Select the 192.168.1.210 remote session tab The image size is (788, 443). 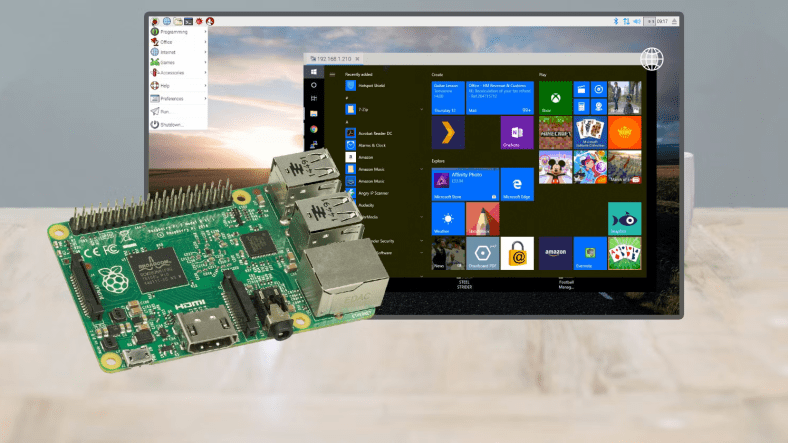[x=332, y=59]
